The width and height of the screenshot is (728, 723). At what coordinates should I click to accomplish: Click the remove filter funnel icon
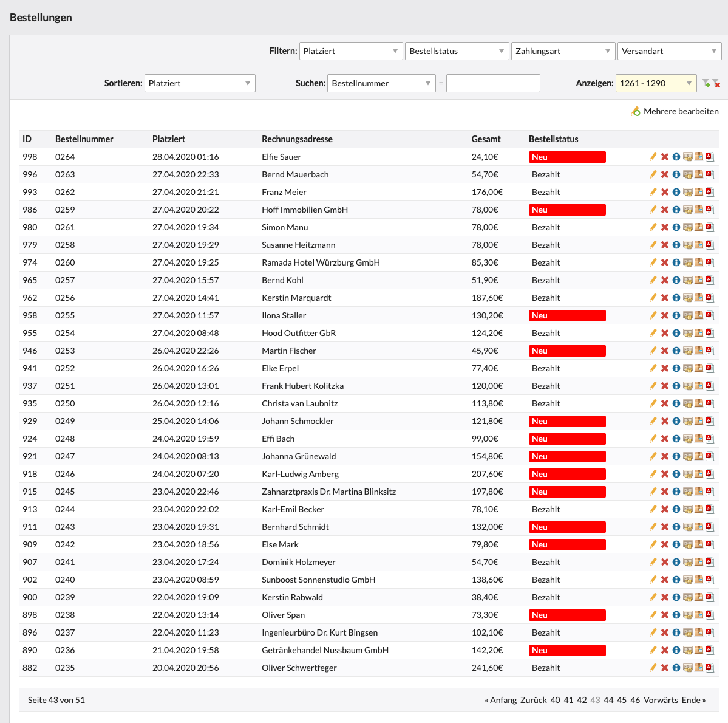point(716,83)
